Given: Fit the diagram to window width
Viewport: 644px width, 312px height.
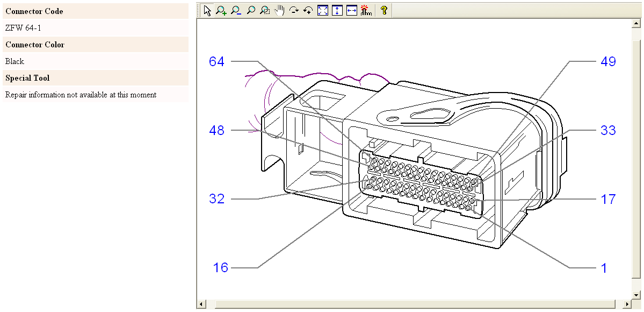Looking at the screenshot, I should (352, 10).
